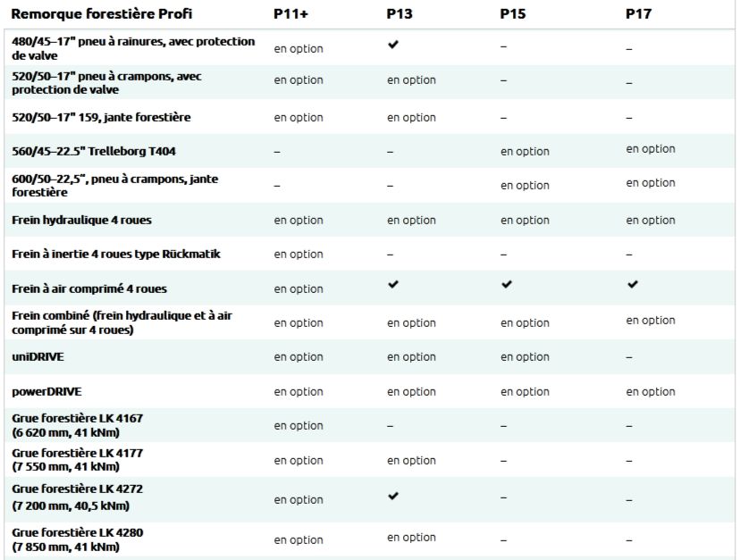
Task: Click the "uniDRIVE" row label
Action: [38, 356]
